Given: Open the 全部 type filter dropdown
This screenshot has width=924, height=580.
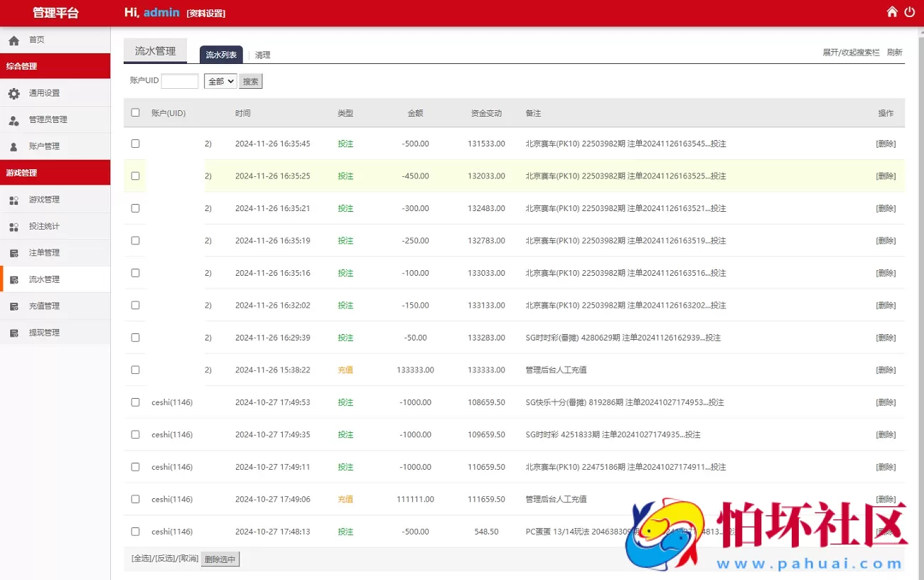Looking at the screenshot, I should 220,81.
